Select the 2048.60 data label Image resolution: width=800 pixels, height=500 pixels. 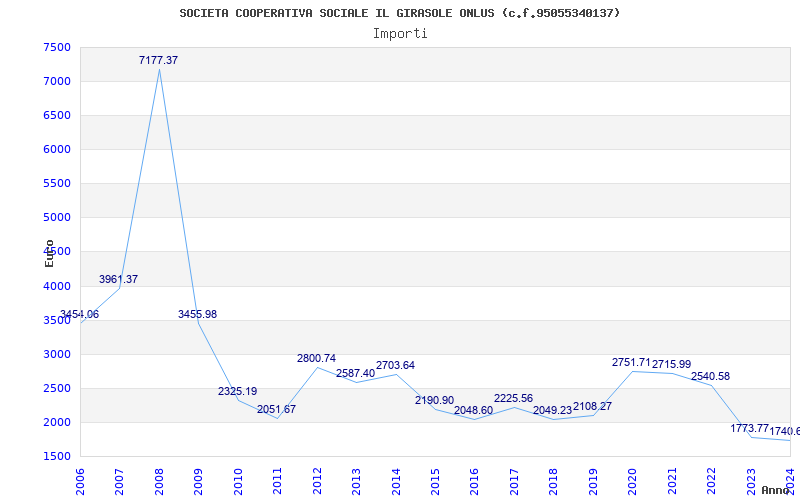[x=473, y=410]
